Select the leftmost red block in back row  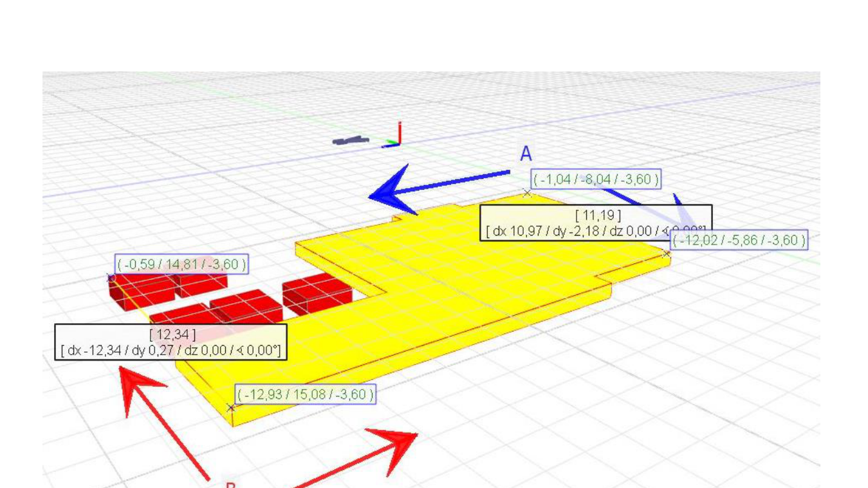click(x=142, y=290)
